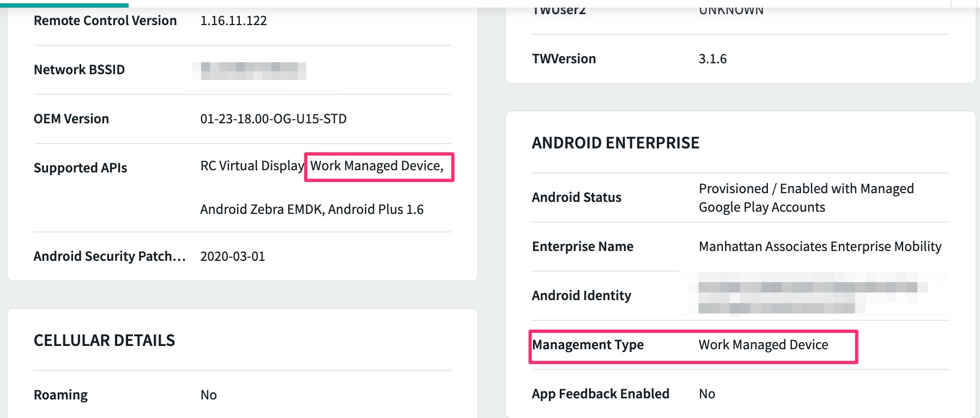Select the OEM Version value 01-23-18.00-OG-U15-STD
The image size is (980, 418).
click(x=273, y=119)
